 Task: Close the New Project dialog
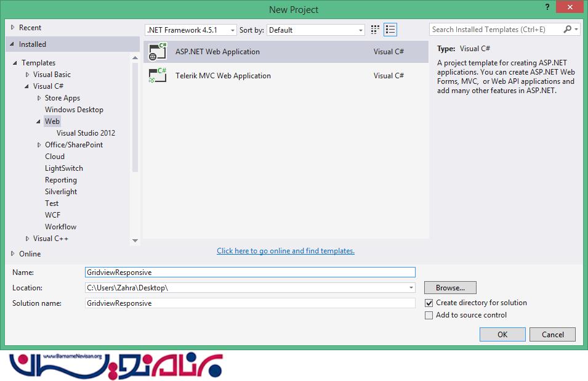tap(570, 7)
